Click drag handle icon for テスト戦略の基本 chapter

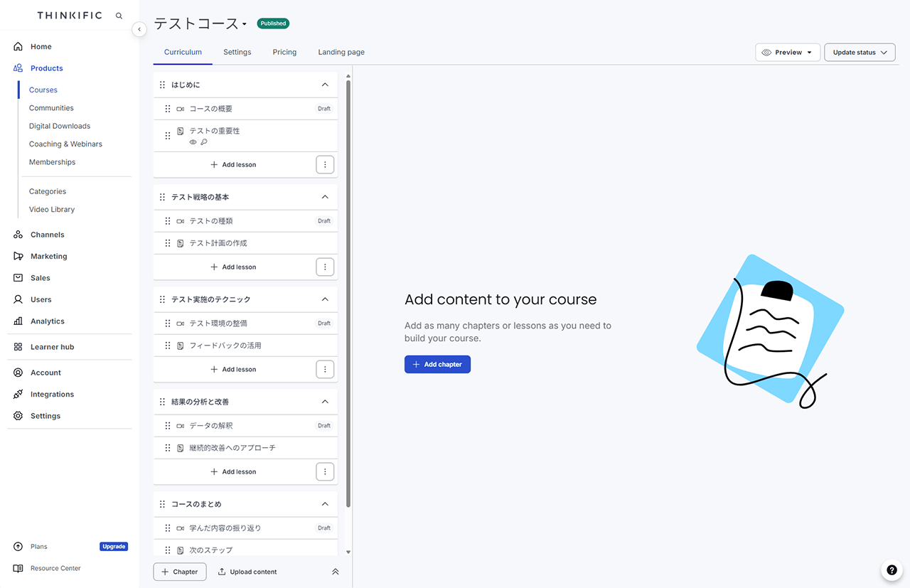click(162, 197)
